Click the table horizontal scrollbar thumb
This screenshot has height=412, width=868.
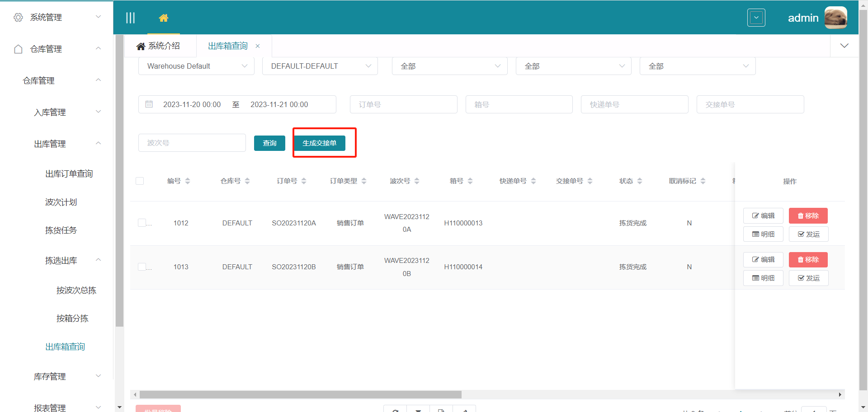pyautogui.click(x=301, y=394)
